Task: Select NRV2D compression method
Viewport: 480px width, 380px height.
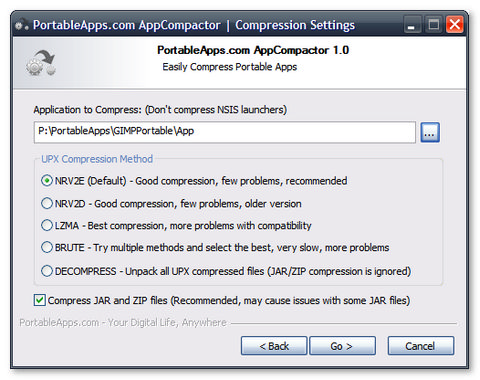Action: click(x=47, y=203)
